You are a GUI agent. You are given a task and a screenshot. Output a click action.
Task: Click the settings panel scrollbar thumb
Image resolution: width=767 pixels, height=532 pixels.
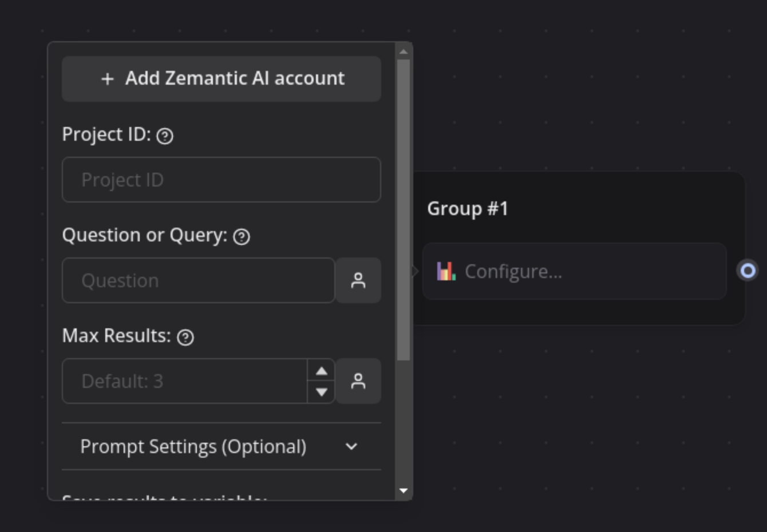404,210
